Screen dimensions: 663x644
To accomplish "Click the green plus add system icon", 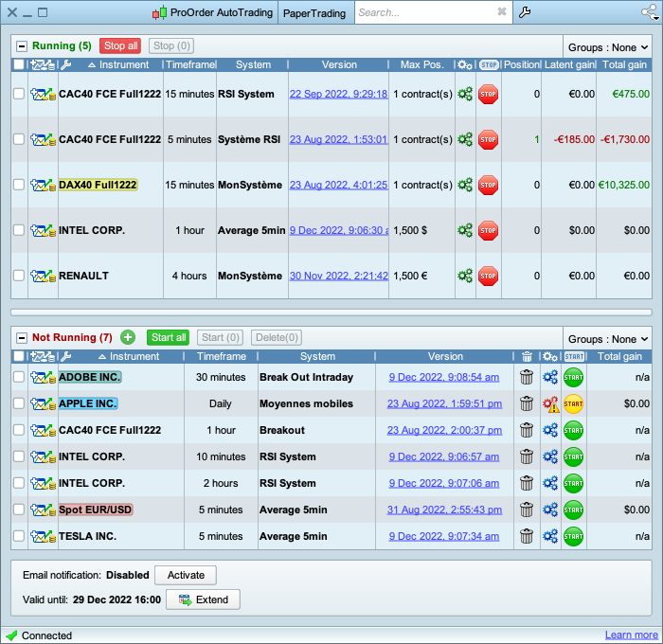I will (128, 337).
